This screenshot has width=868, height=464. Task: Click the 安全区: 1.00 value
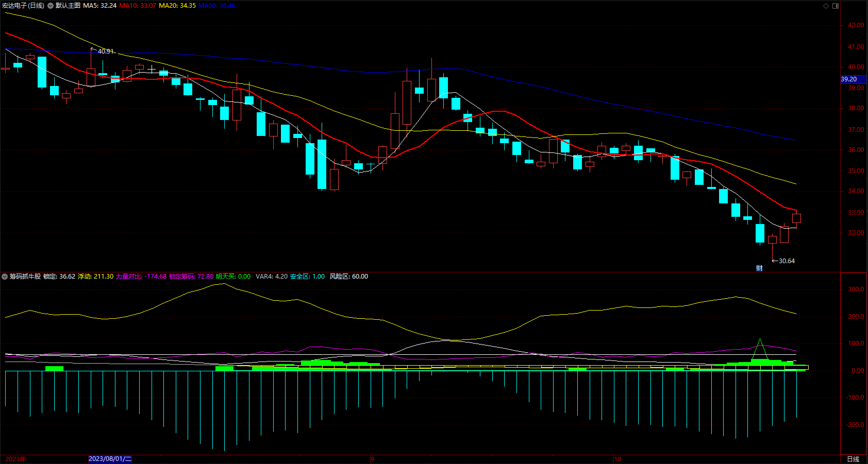pos(308,277)
